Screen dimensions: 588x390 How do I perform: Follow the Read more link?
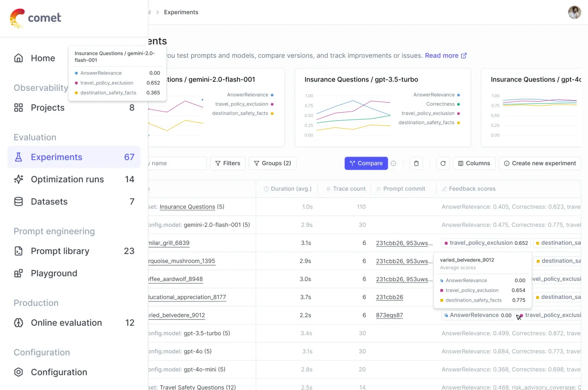pos(445,56)
